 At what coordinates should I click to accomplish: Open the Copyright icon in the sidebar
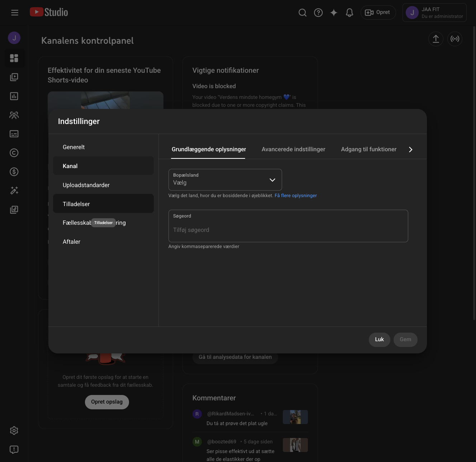click(x=14, y=153)
